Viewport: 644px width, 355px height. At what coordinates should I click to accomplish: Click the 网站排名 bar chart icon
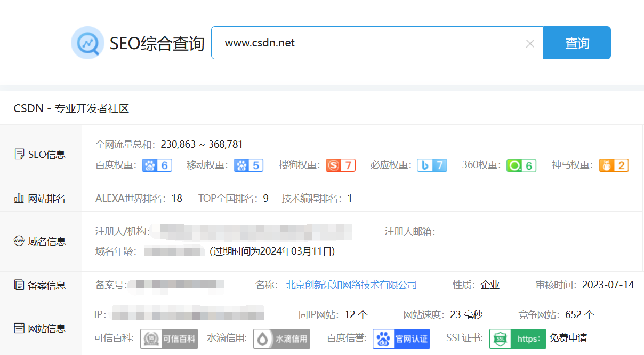coord(19,199)
